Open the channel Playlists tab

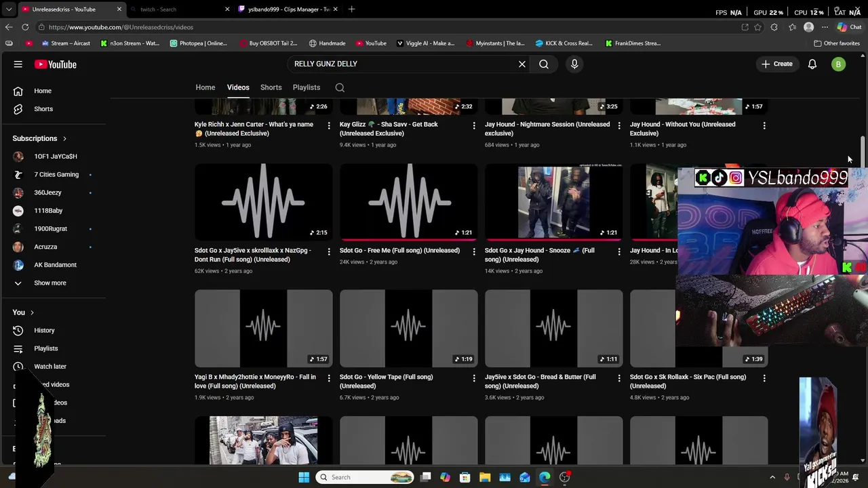coord(307,87)
